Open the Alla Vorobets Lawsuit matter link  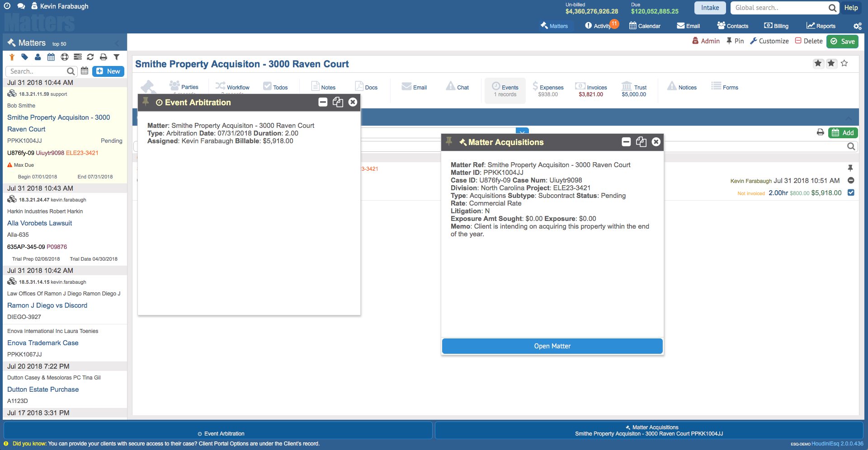(x=39, y=223)
